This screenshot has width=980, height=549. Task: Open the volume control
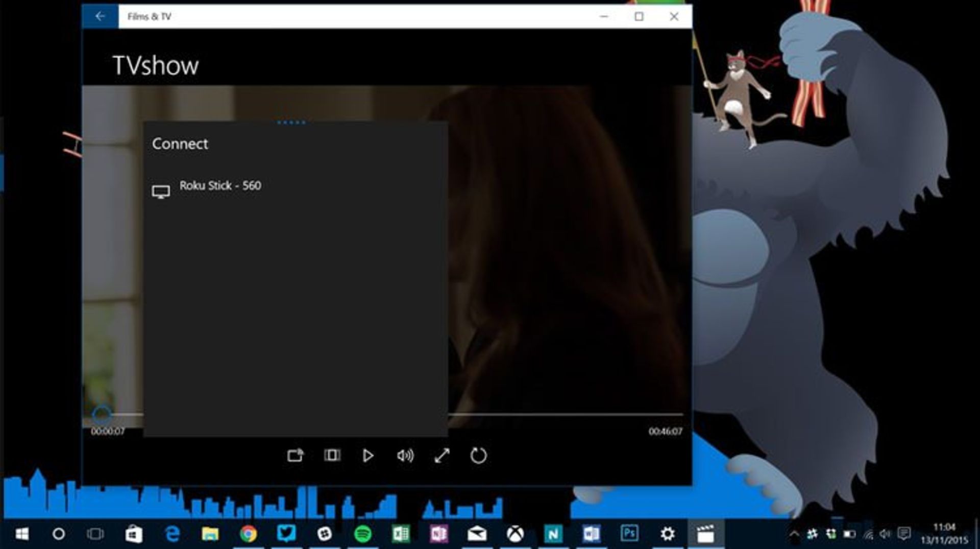coord(405,455)
